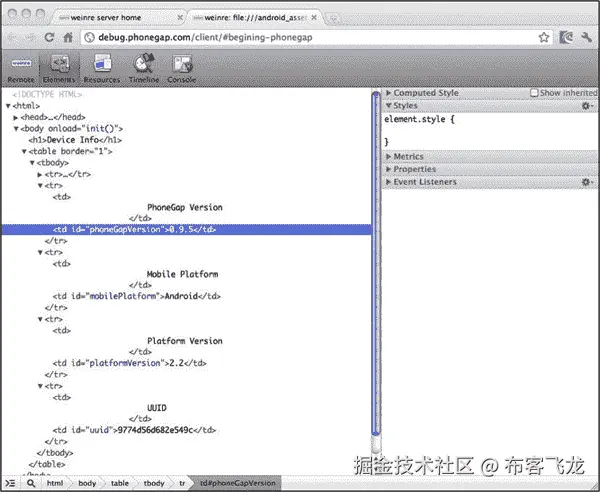The height and width of the screenshot is (492, 600).
Task: Collapse the html node
Action: click(x=8, y=106)
